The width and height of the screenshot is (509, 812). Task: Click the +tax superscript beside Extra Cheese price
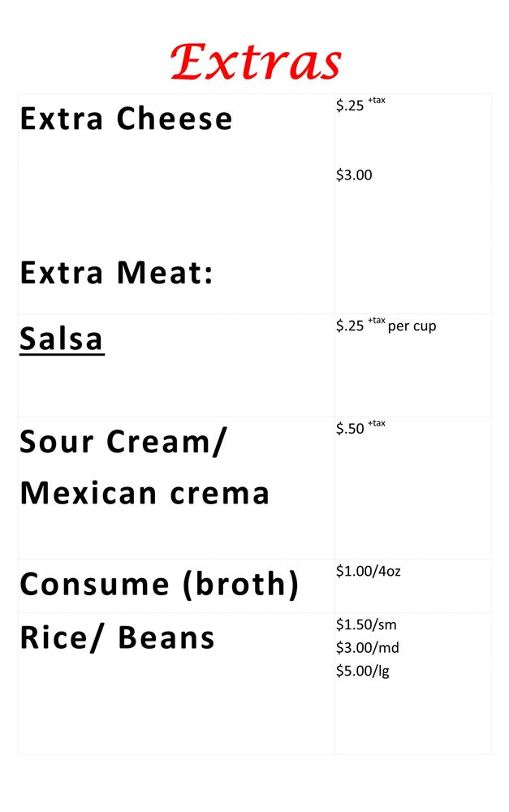(376, 100)
